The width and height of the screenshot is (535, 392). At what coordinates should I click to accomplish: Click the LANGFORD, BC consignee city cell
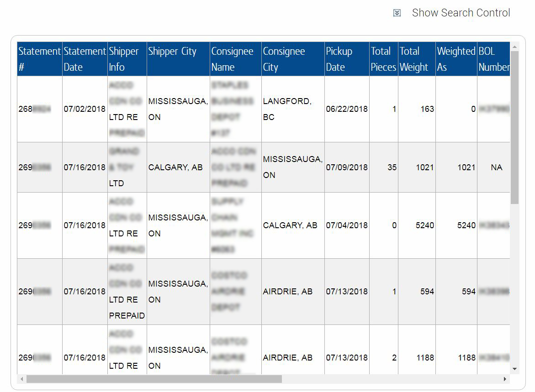coord(293,109)
